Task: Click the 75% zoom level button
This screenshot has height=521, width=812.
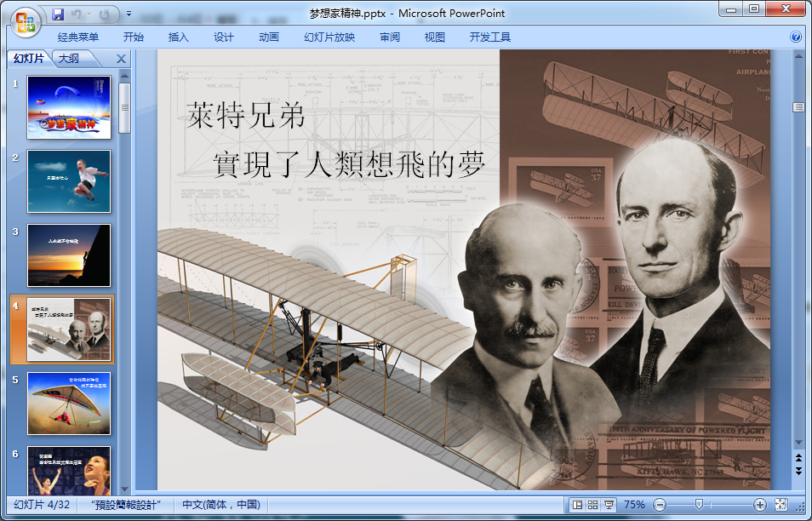Action: (634, 505)
